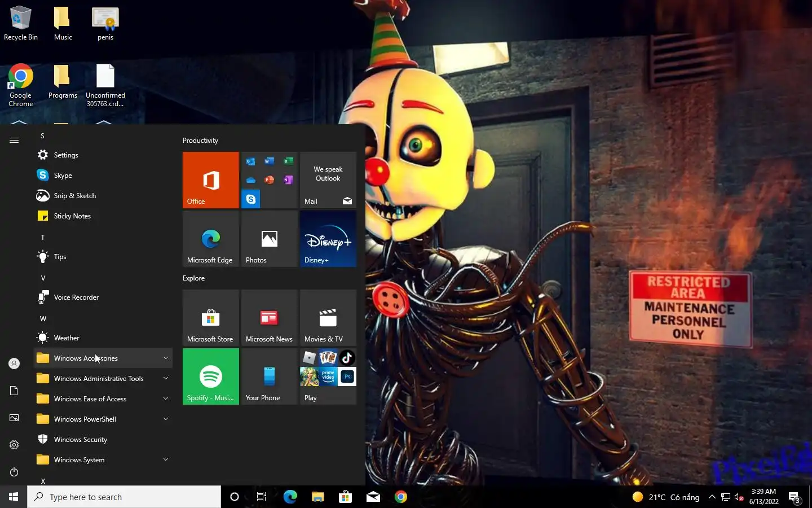812x508 pixels.
Task: Open Documents from Start sidebar
Action: (14, 391)
